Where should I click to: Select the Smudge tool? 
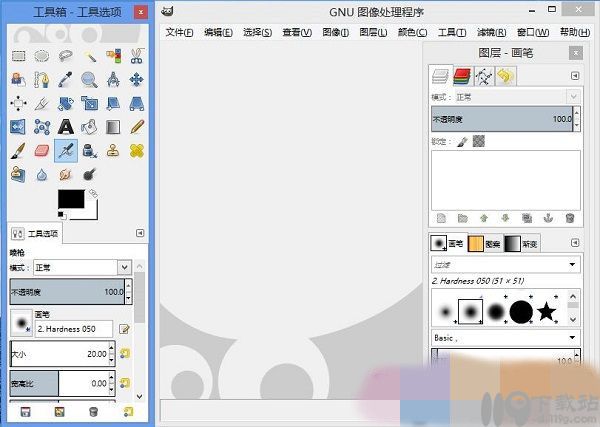[65, 175]
